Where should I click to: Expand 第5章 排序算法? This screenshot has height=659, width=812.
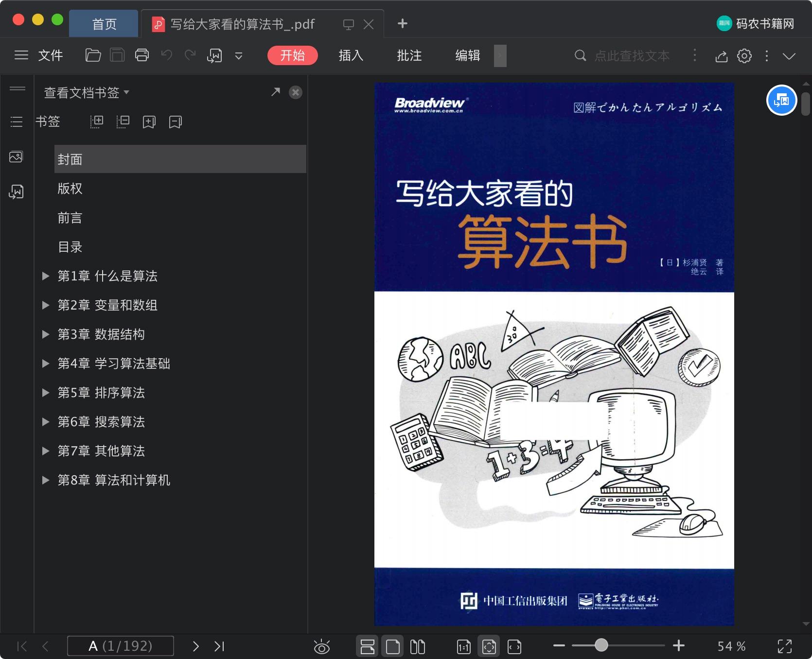coord(46,393)
